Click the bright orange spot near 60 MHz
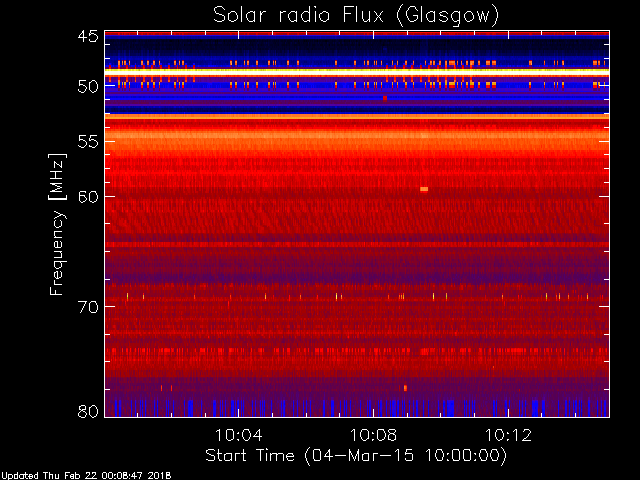 [424, 189]
